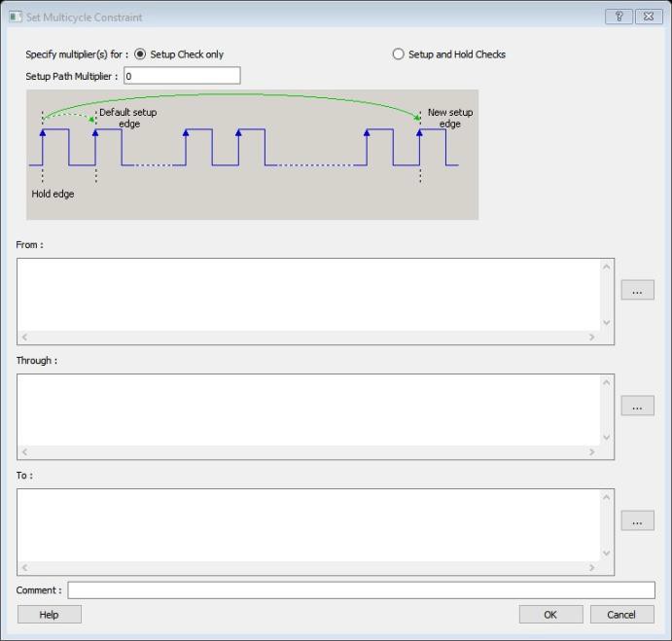Select the Setup and Hold Checks option
This screenshot has height=641, width=672.
pos(398,54)
